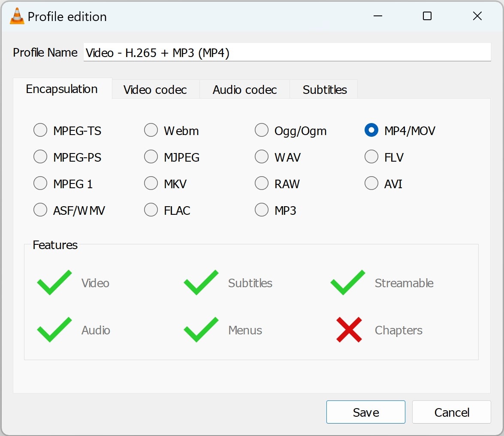
Task: Choose the MKV container option
Action: 151,183
